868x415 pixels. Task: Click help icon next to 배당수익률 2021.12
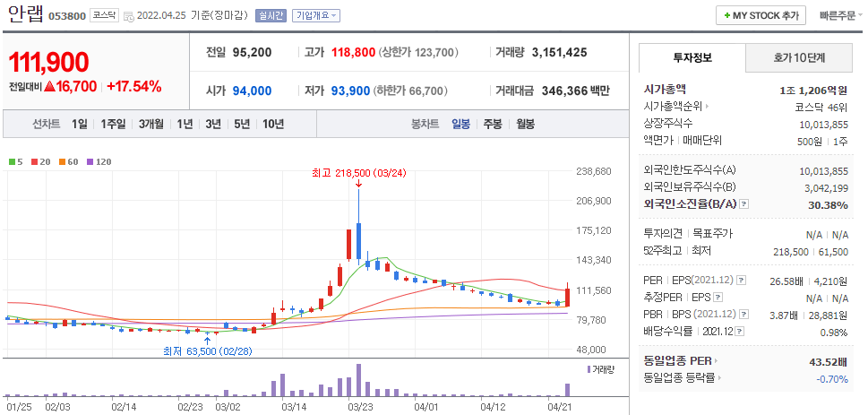740,332
